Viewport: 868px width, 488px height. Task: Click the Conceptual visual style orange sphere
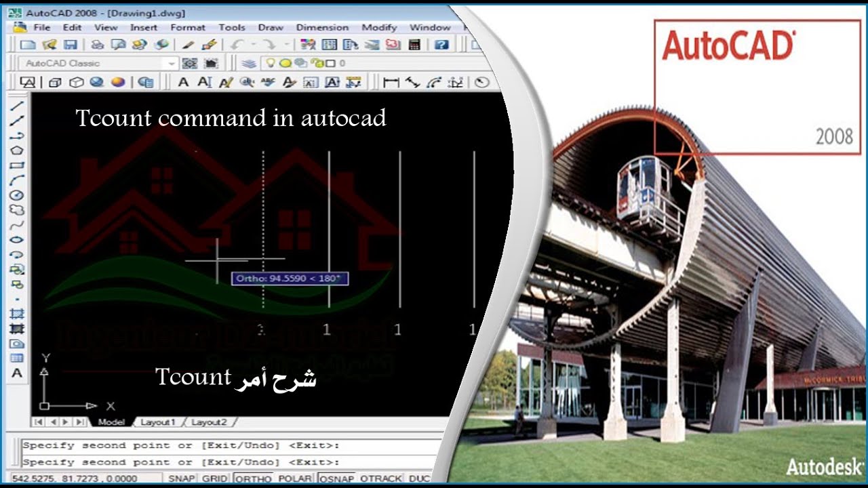coord(118,82)
